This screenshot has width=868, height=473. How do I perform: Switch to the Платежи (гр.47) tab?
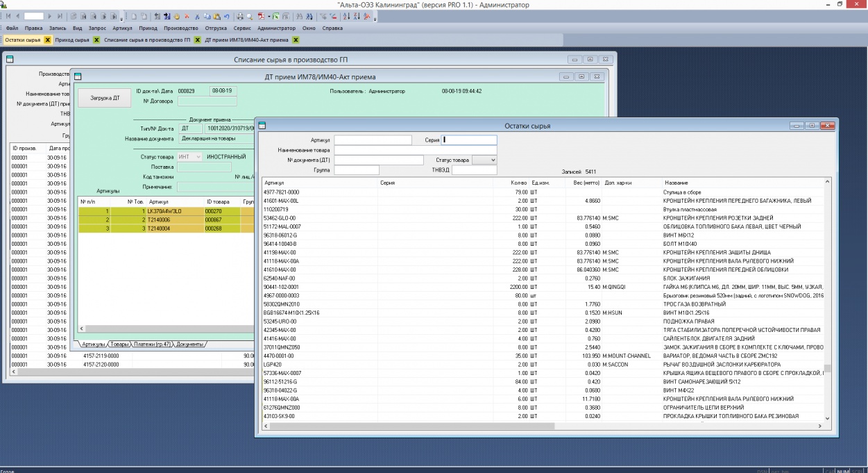tap(151, 345)
